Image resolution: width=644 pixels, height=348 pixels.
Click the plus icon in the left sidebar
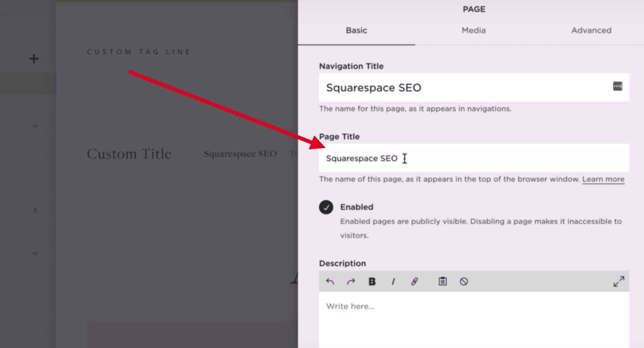34,58
